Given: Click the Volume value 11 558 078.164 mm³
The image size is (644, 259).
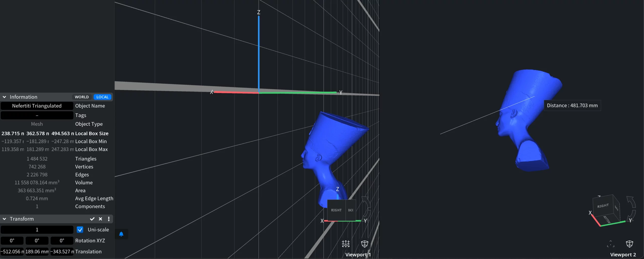Looking at the screenshot, I should click(x=37, y=183).
